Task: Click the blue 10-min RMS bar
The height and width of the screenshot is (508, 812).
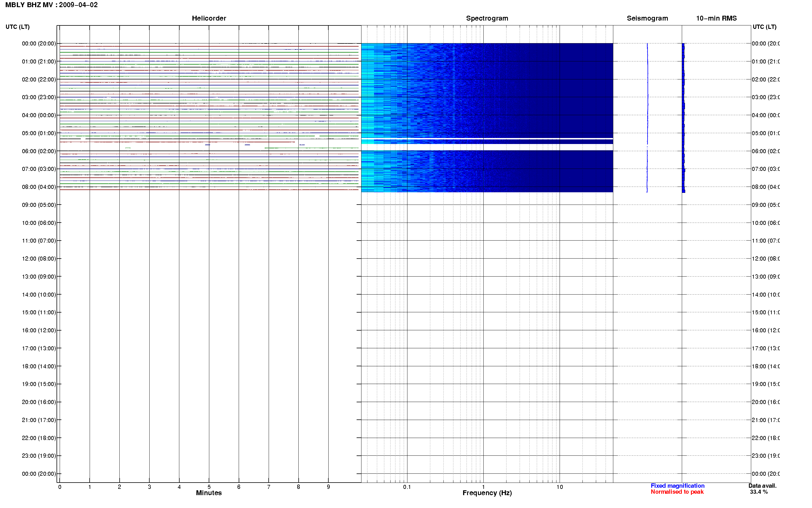Action: tap(683, 118)
